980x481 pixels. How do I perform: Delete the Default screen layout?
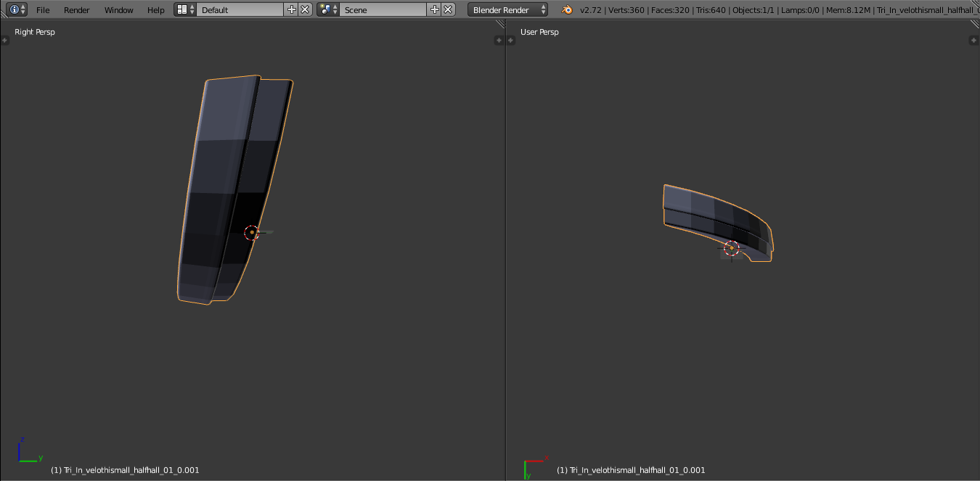(305, 9)
